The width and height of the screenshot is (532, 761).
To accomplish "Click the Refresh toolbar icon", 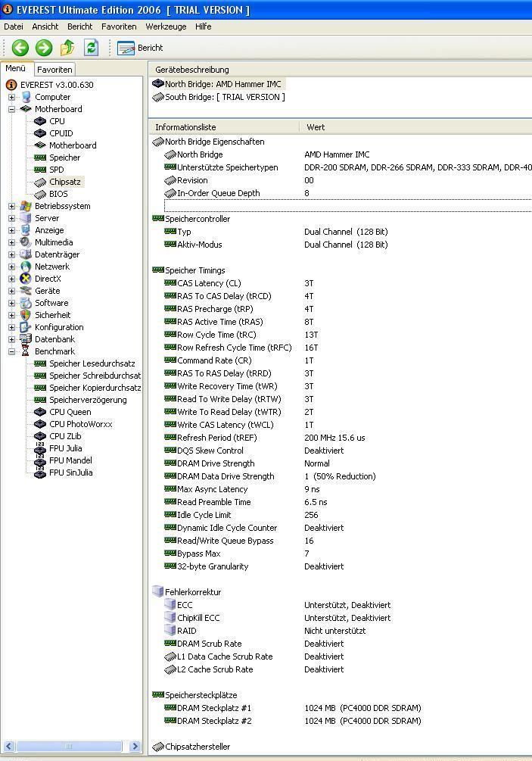I will point(91,48).
